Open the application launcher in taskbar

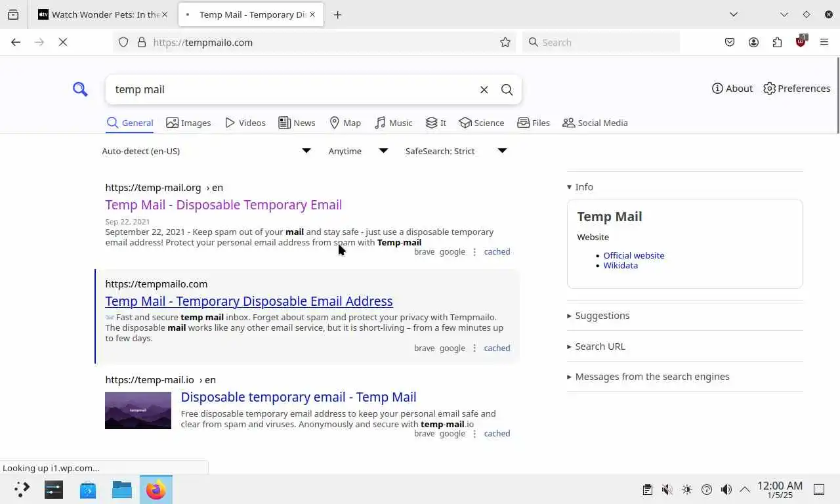[x=22, y=490]
